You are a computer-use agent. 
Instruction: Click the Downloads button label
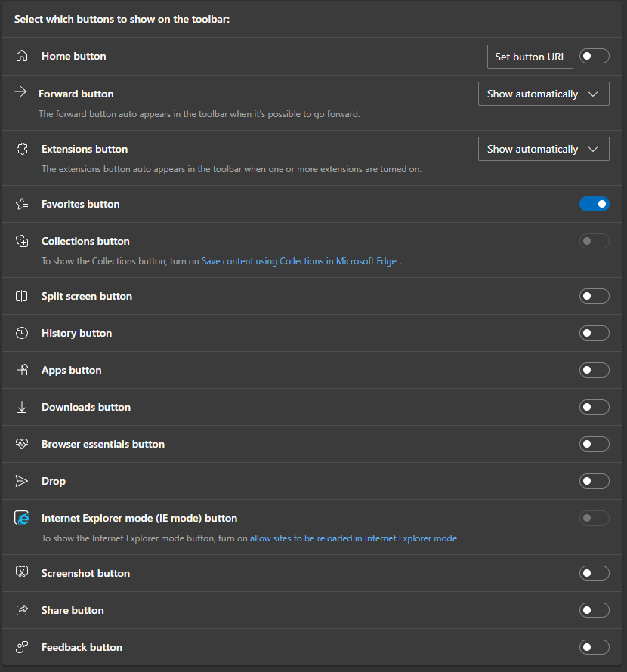click(86, 407)
